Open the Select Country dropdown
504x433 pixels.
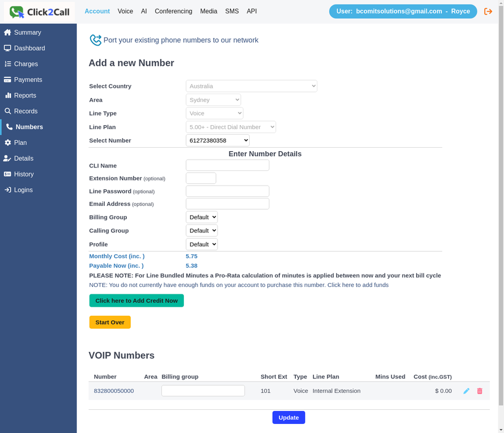click(x=251, y=86)
